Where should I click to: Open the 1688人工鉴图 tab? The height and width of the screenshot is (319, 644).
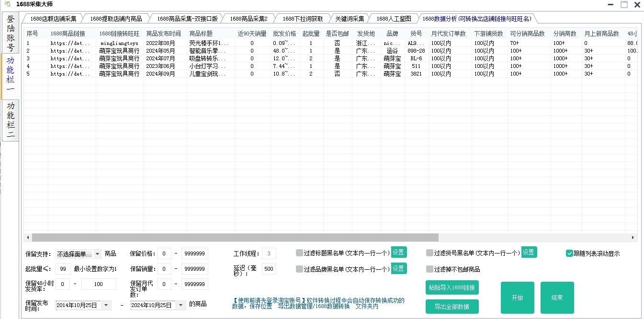pos(394,19)
